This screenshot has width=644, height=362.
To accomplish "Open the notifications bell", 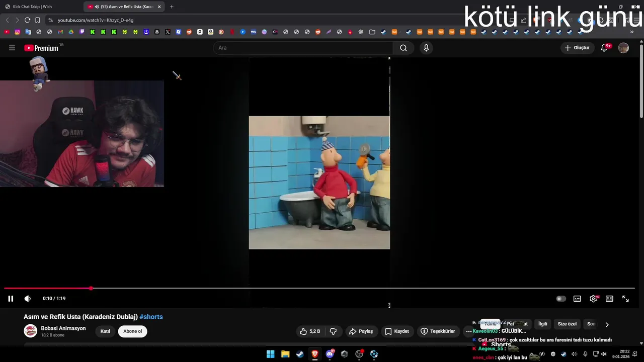I will [605, 48].
